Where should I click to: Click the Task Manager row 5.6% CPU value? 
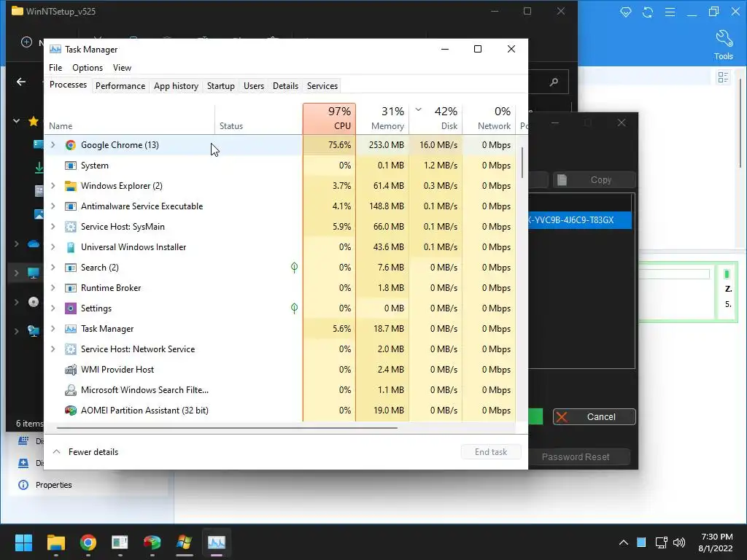329,329
